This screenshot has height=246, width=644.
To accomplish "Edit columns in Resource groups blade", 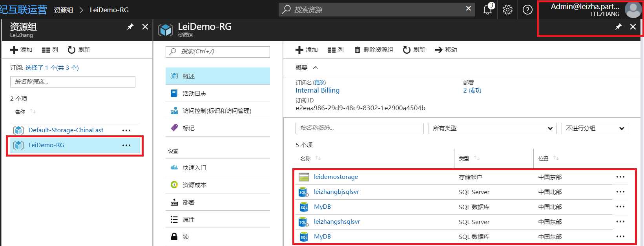I will click(x=50, y=50).
